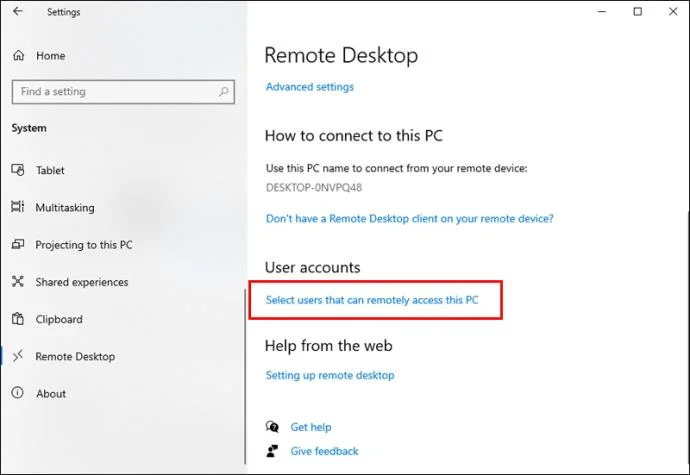Select the Tablet icon in sidebar
The image size is (690, 475).
pyautogui.click(x=18, y=170)
